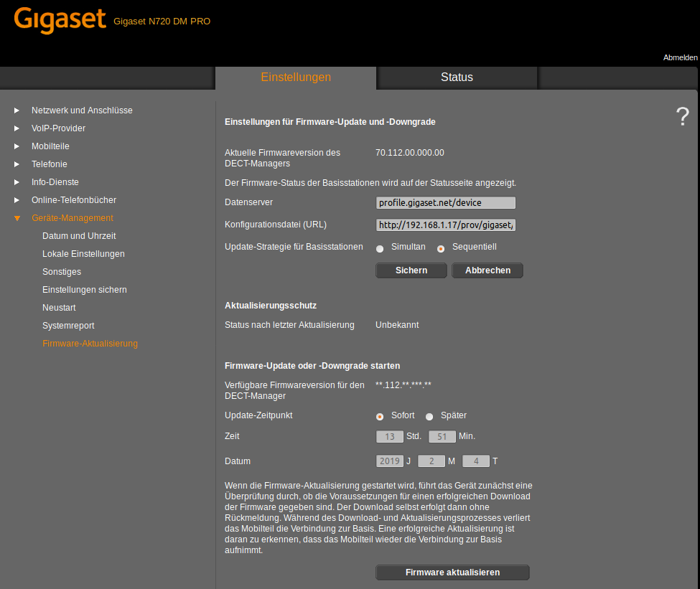
Task: Switch to the Status tab
Action: coord(457,77)
